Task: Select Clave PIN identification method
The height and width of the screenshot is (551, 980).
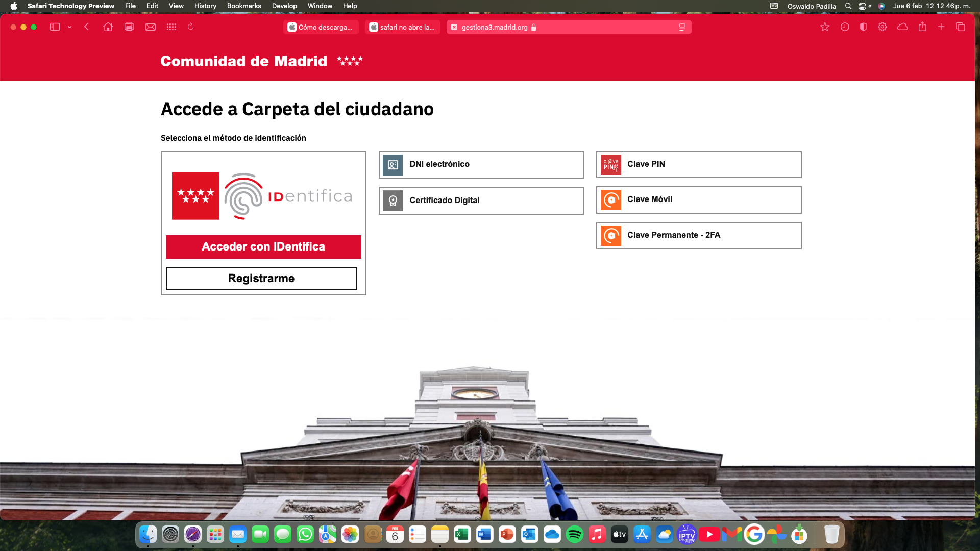Action: (699, 164)
